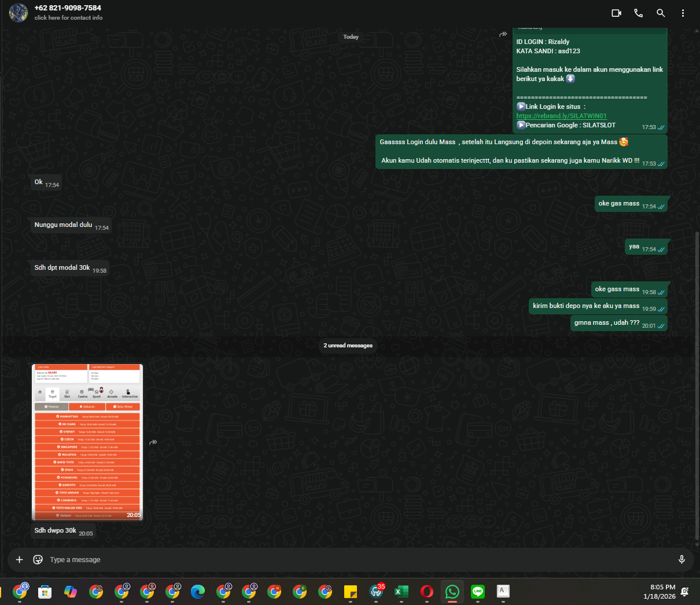Select the 'oke gas mass' message
700x605 pixels.
pos(631,204)
